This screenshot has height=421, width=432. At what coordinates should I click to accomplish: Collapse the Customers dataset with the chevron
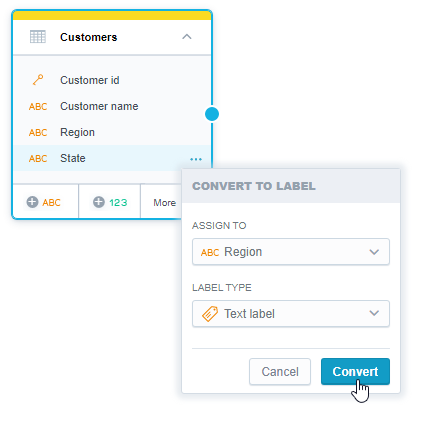187,37
